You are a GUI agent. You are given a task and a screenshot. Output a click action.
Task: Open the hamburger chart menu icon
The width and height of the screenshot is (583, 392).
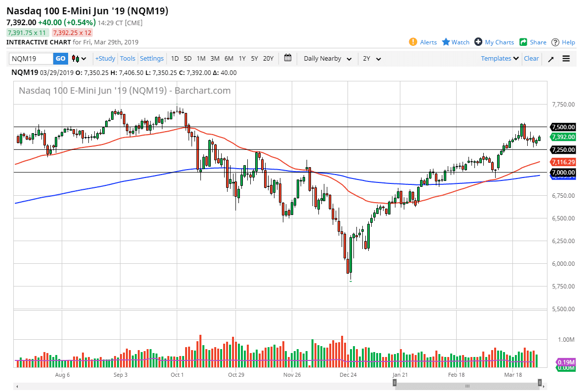tap(566, 58)
